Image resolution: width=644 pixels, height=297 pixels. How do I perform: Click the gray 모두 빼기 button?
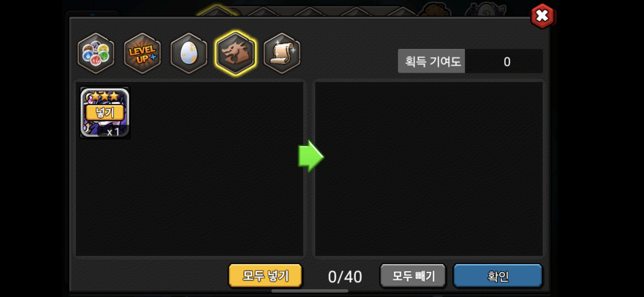coord(413,276)
